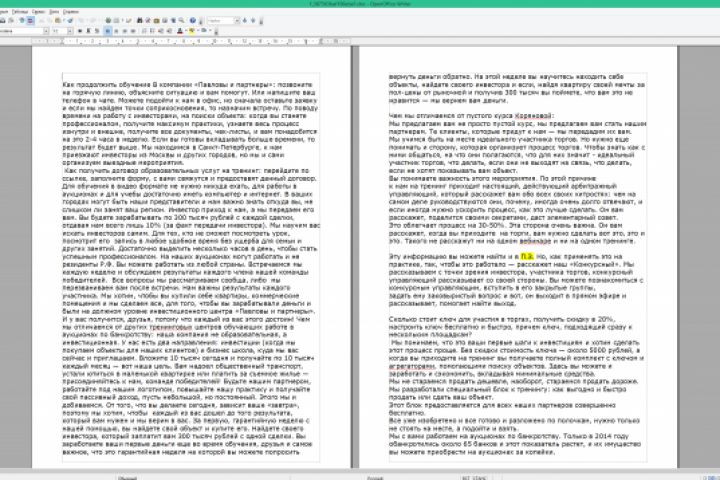Screen dimensions: 720x480
Task: Expand the Font Name list
Action: tap(46, 31)
